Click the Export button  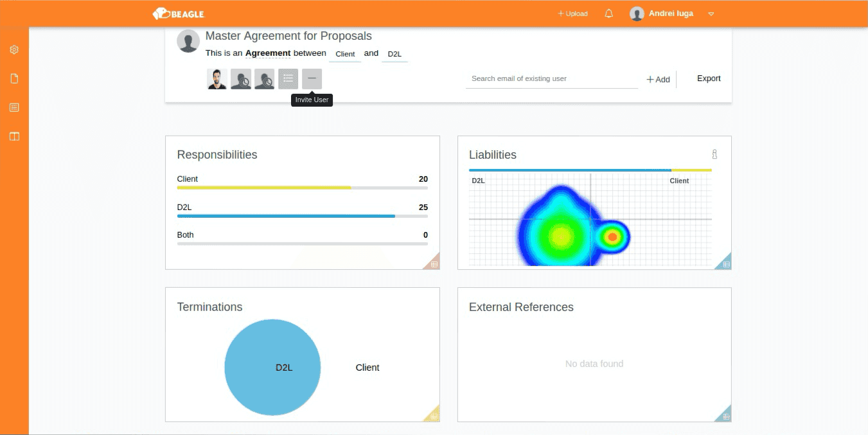[709, 78]
